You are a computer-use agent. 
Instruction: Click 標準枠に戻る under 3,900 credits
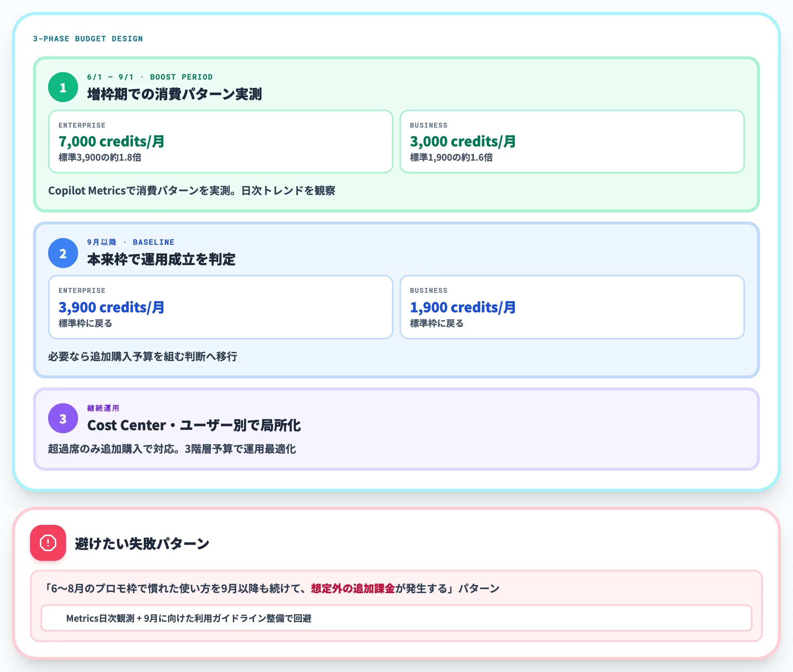[85, 324]
